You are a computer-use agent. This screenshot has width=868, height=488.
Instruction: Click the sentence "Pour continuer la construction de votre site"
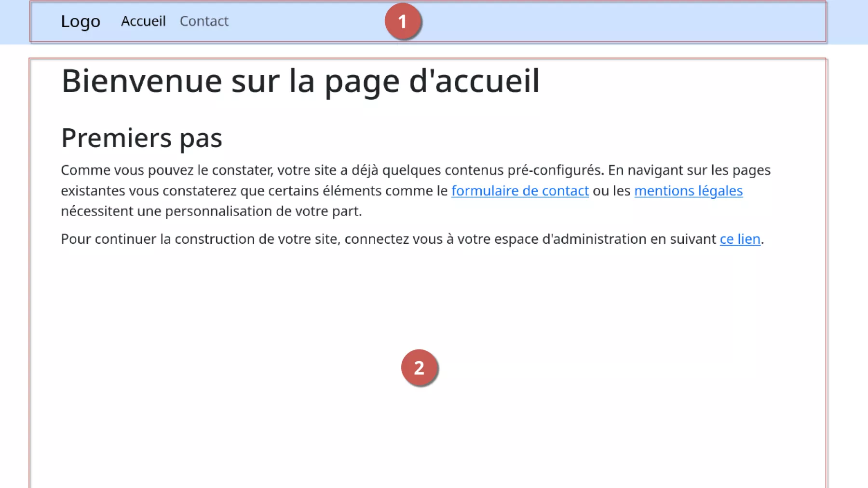point(412,239)
